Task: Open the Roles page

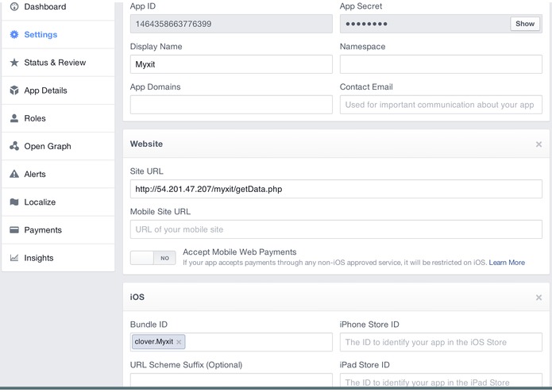Action: (58, 118)
